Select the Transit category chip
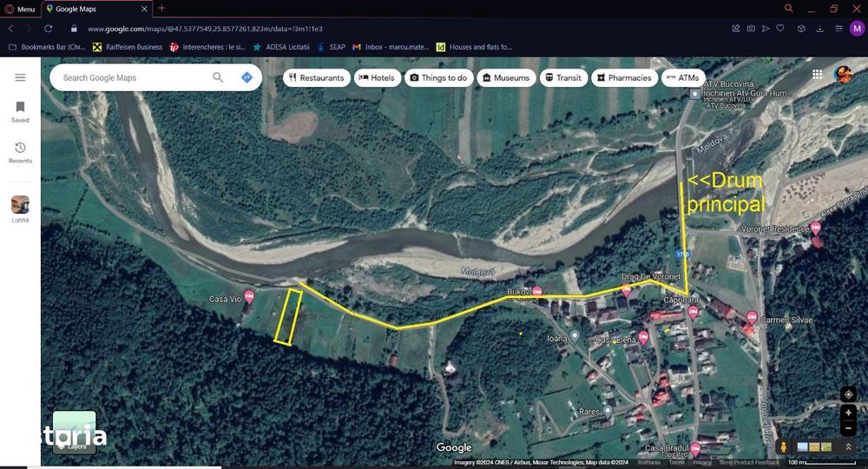The image size is (868, 469). tap(563, 77)
